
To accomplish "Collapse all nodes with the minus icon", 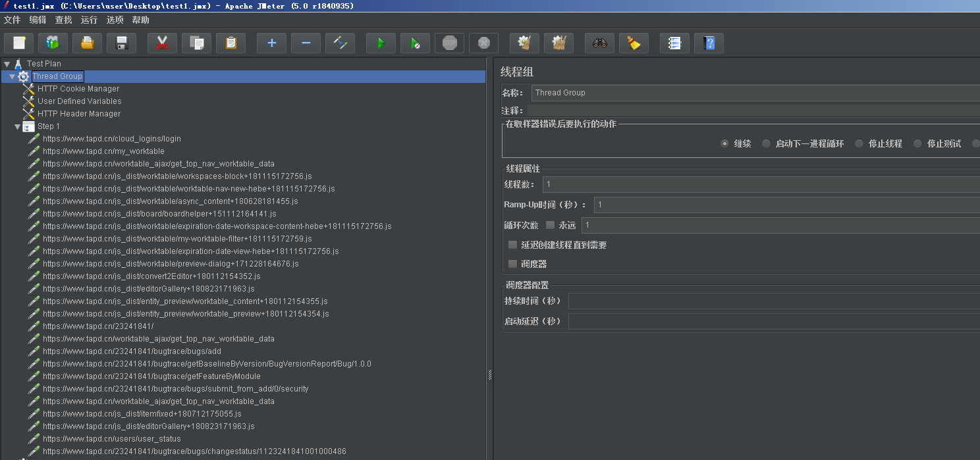I will (x=306, y=43).
